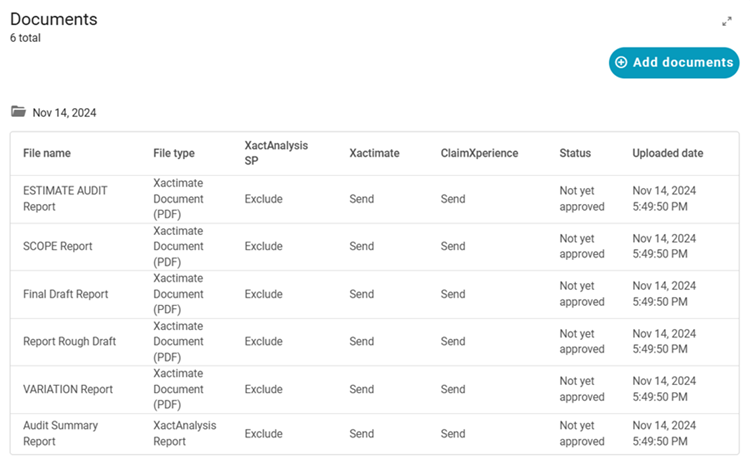
Task: Select the Final Draft Report row
Action: click(x=66, y=294)
